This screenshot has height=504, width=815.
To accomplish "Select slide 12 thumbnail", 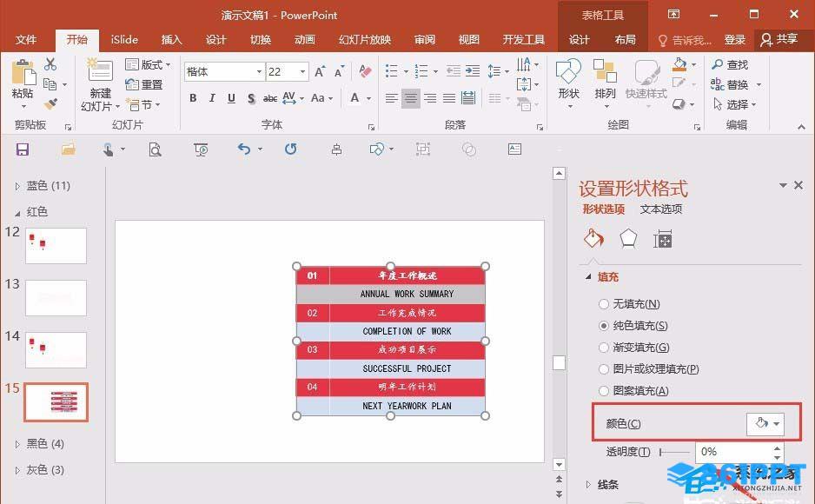I will (56, 245).
